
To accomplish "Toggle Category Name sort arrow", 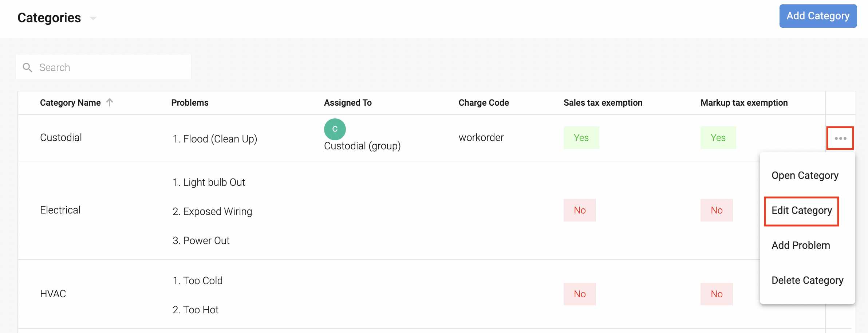I will click(x=110, y=102).
